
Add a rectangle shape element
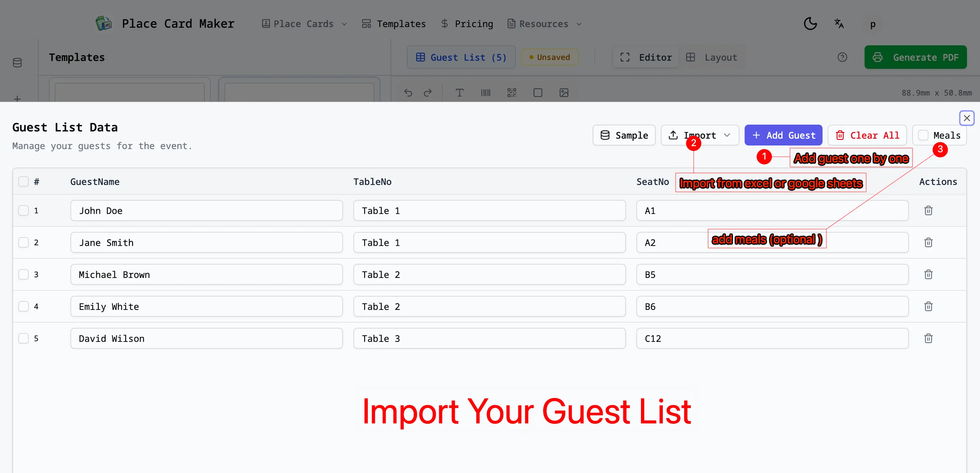[538, 92]
